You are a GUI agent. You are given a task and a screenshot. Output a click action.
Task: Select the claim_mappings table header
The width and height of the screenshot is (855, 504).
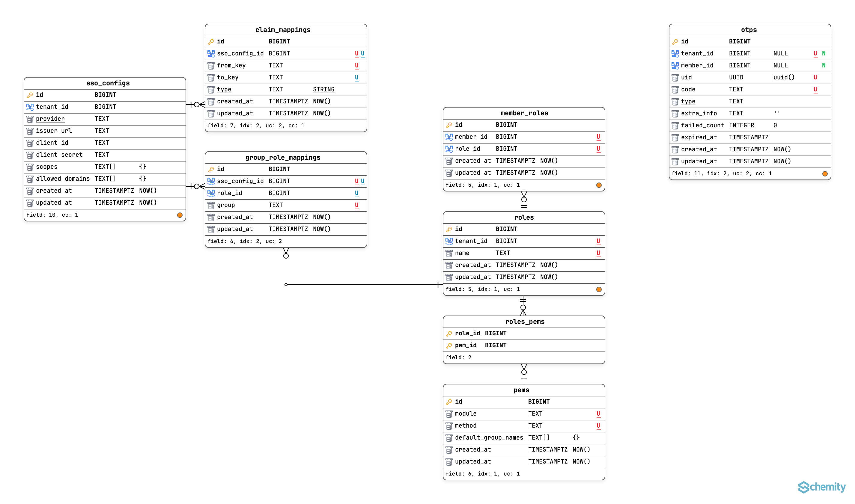click(286, 30)
